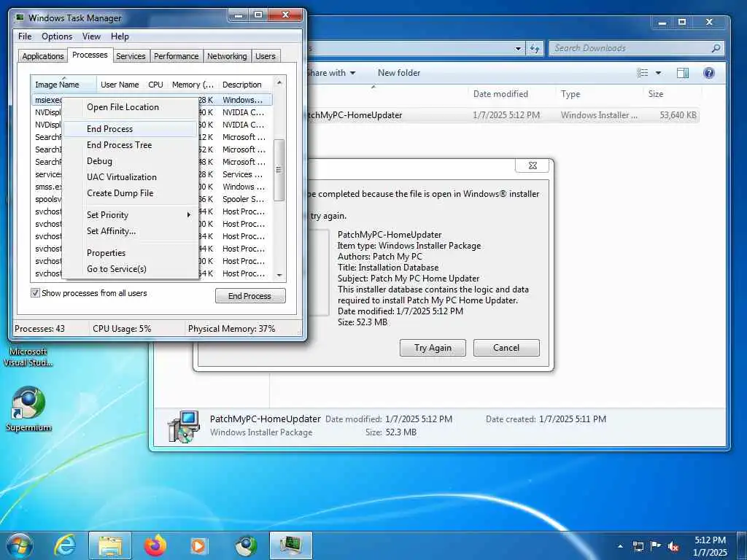Open the Windows Start orb
The image size is (747, 560).
[20, 545]
